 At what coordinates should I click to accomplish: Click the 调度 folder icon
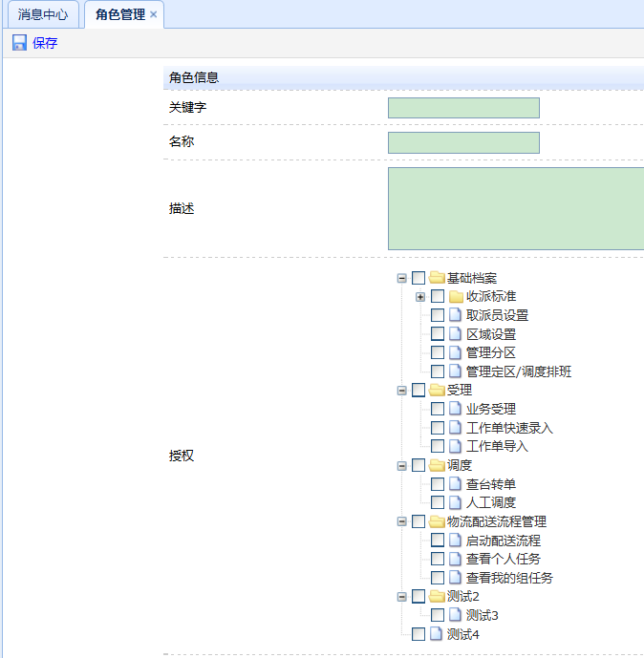(x=437, y=465)
